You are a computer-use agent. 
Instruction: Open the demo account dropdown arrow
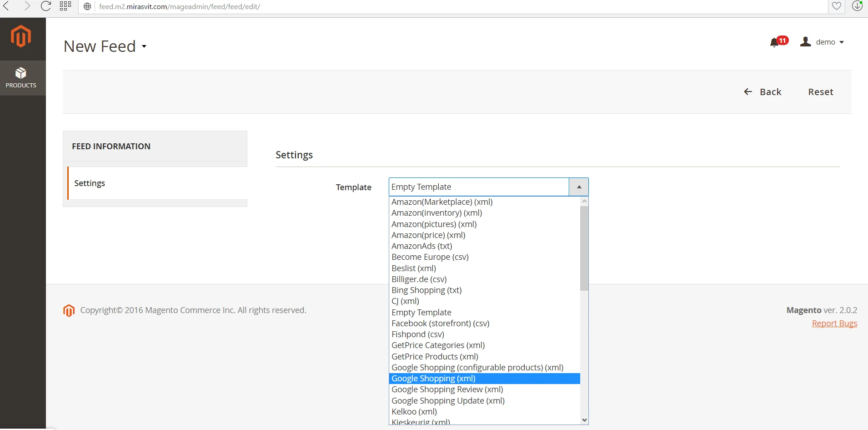pyautogui.click(x=841, y=42)
